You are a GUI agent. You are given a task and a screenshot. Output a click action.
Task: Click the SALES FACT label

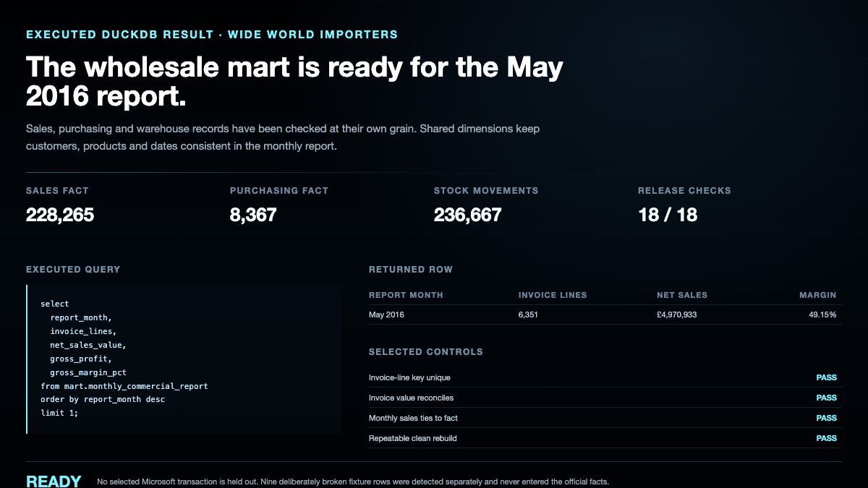(57, 191)
